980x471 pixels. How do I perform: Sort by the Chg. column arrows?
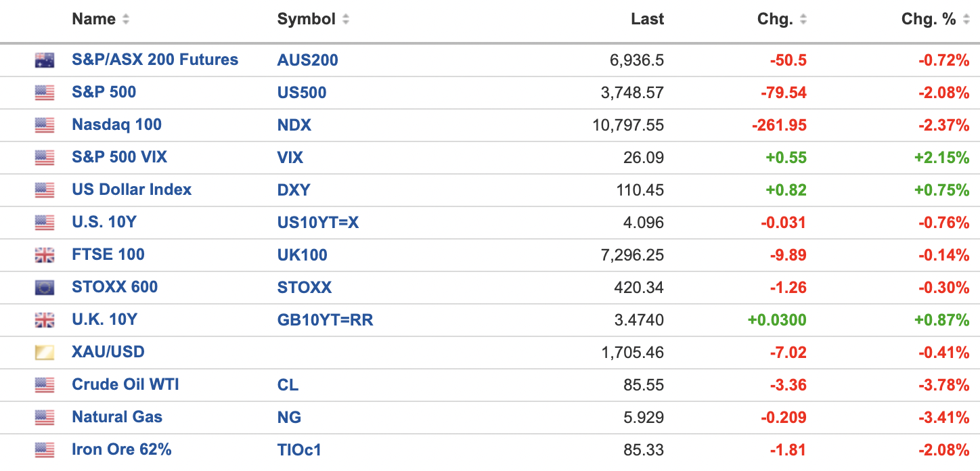(x=803, y=20)
